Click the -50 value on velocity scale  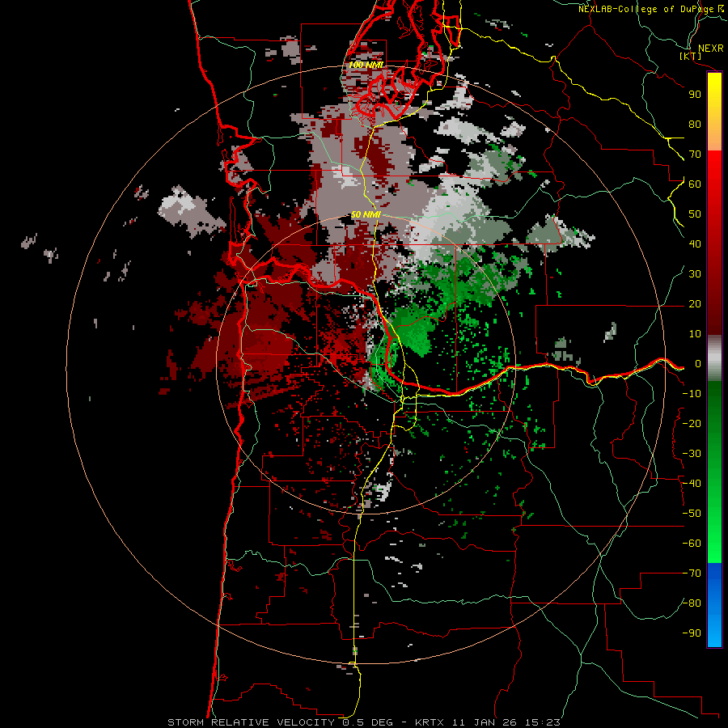coord(692,514)
